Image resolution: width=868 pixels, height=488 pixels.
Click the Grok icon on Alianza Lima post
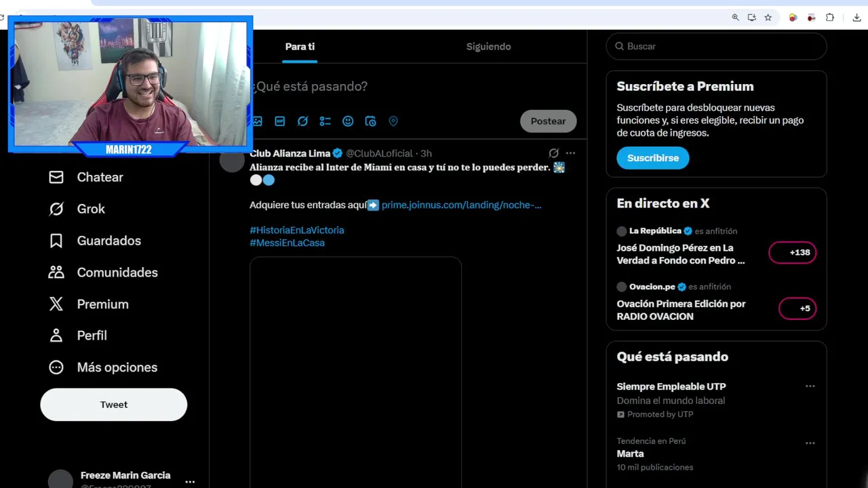click(553, 153)
